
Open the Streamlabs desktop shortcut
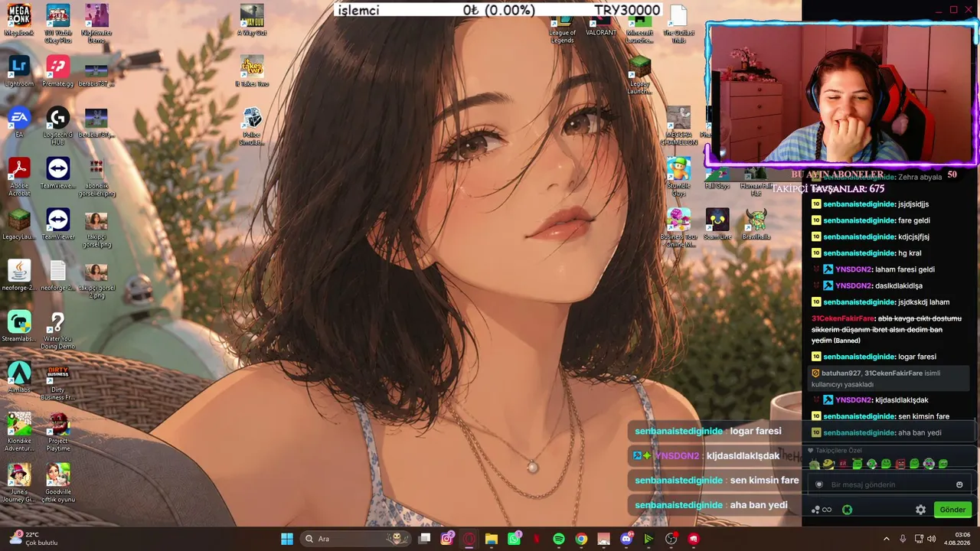click(19, 326)
